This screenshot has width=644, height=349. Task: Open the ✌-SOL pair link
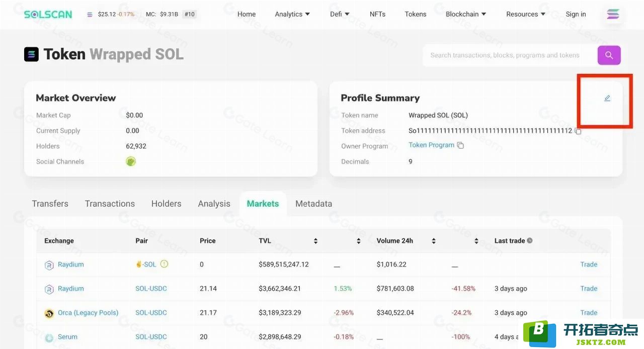[x=146, y=265]
